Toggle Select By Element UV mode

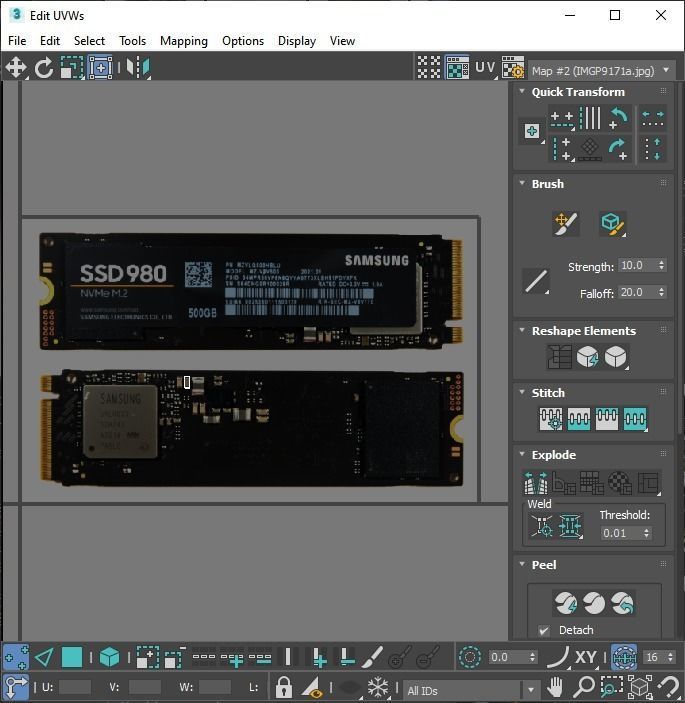tap(109, 658)
